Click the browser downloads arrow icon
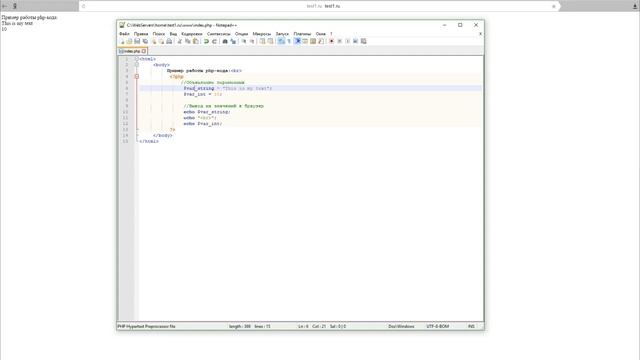This screenshot has width=640, height=360. pos(635,6)
